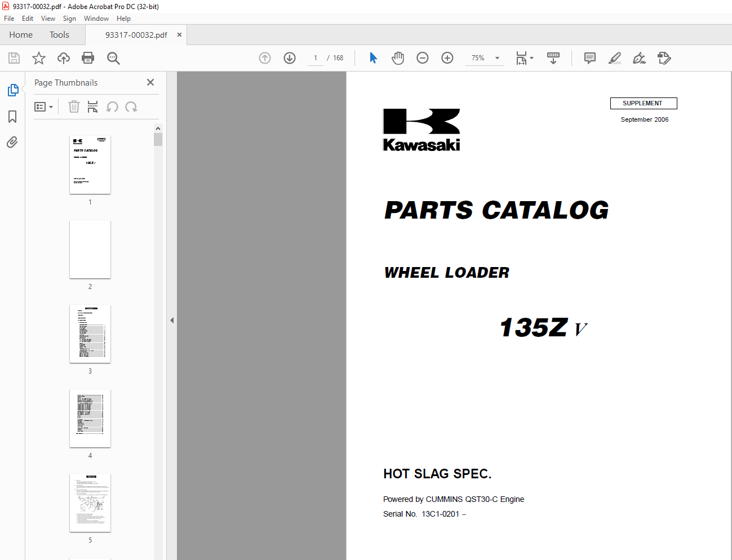Zoom out with the minus button
The image size is (732, 560).
coord(423,58)
